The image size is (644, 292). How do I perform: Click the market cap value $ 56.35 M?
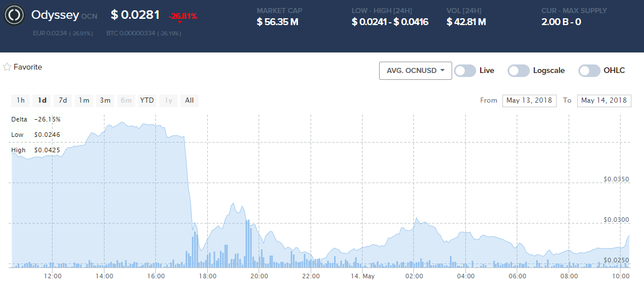[277, 22]
